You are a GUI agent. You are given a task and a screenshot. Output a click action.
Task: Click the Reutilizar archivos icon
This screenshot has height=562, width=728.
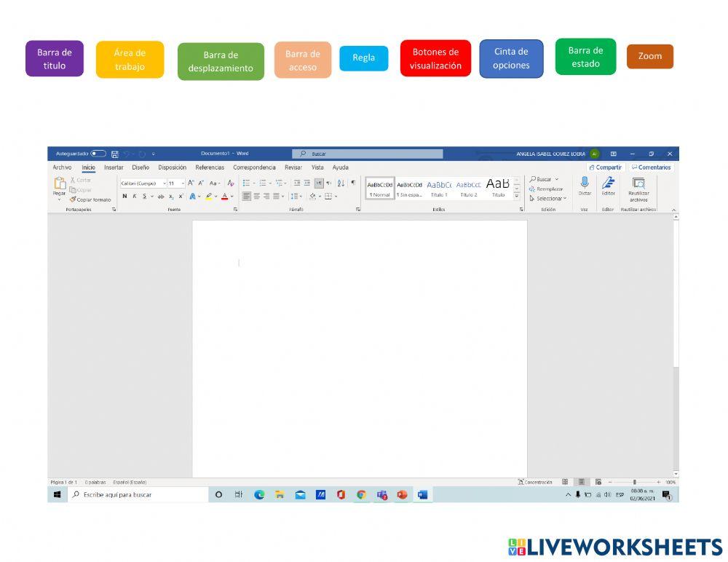(638, 183)
